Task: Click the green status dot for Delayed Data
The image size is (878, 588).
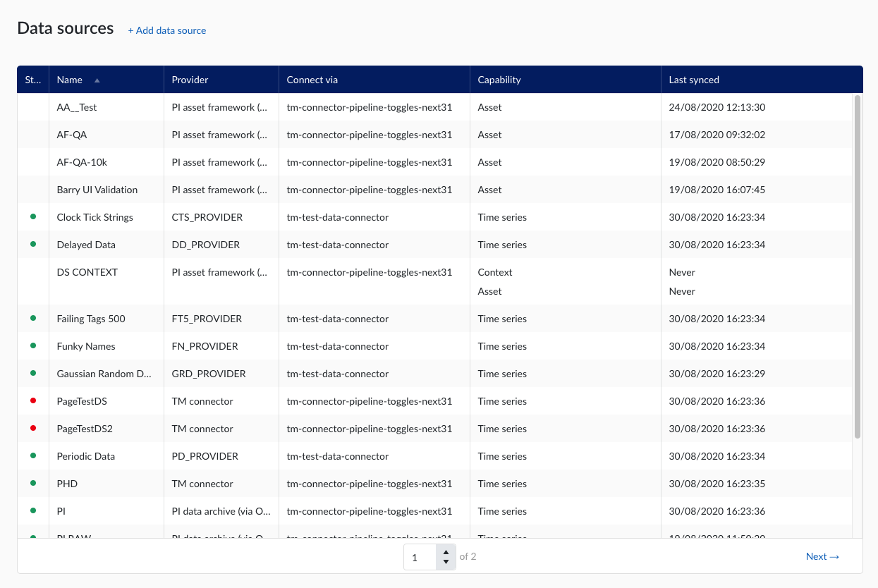Action: 33,244
